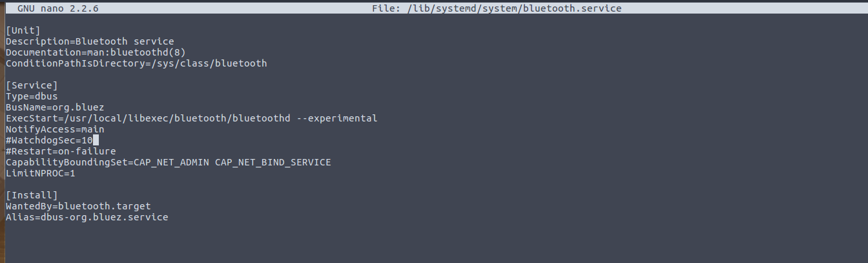The height and width of the screenshot is (263, 868).
Task: Click the Type=dbus line
Action: tap(32, 96)
